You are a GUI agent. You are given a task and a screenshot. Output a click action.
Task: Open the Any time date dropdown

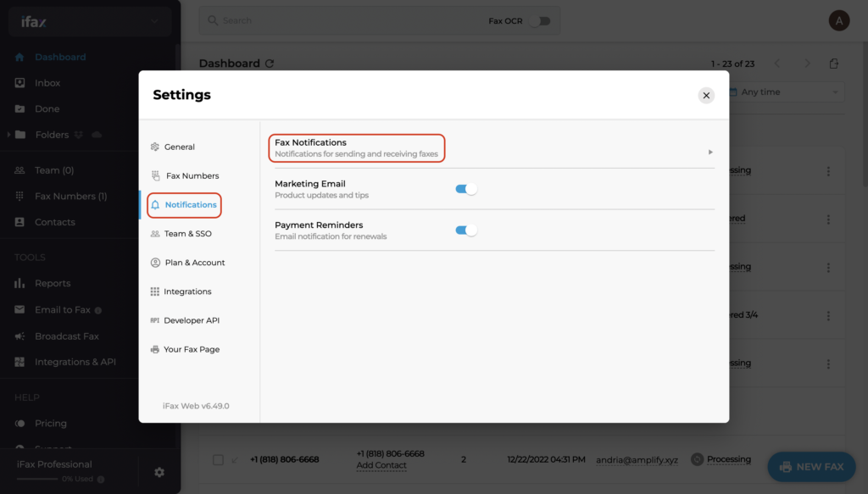786,92
